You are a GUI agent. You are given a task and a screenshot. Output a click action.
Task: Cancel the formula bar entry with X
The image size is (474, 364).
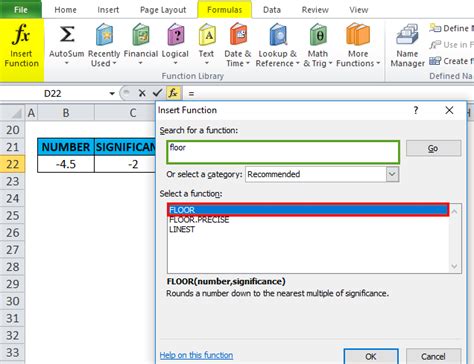click(142, 93)
